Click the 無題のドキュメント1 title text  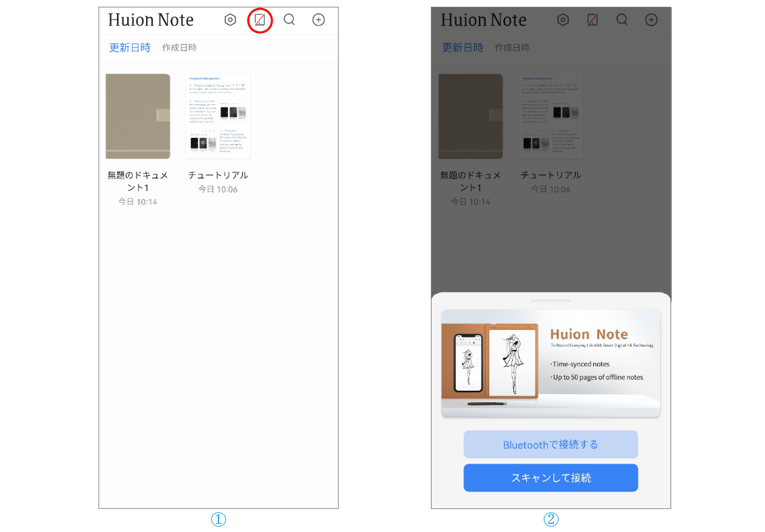[137, 181]
